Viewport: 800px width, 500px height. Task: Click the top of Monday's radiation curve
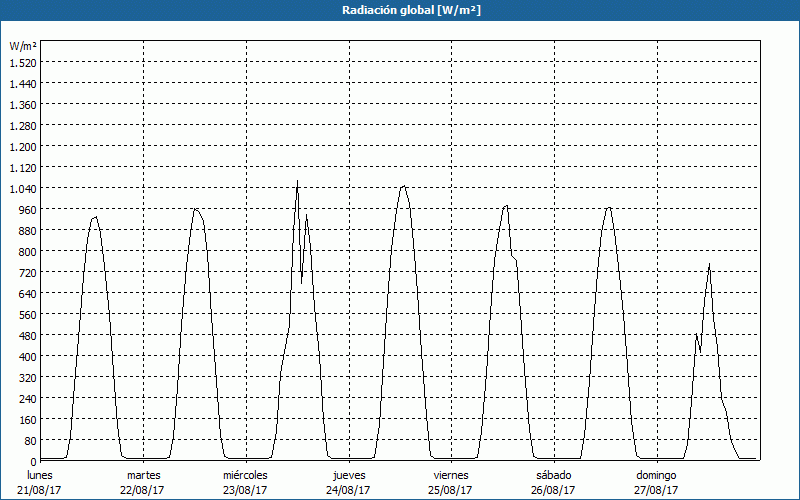coord(95,217)
